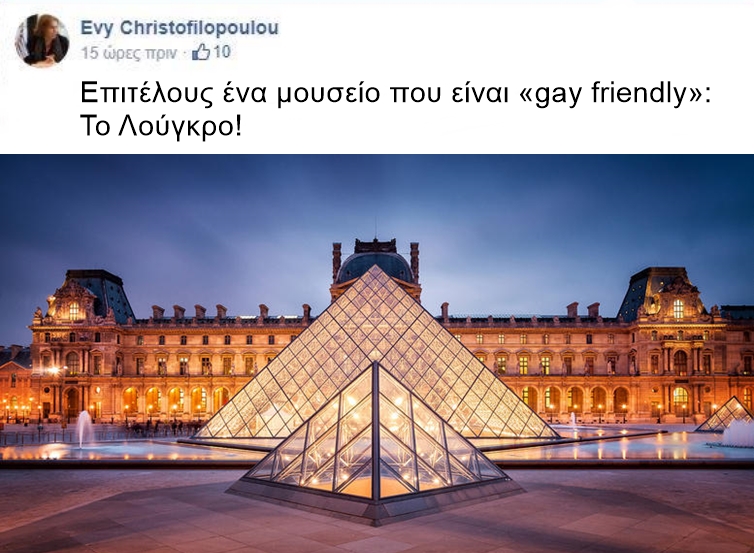Click the blue evening sky in the photo
754x553 pixels.
[x=377, y=202]
